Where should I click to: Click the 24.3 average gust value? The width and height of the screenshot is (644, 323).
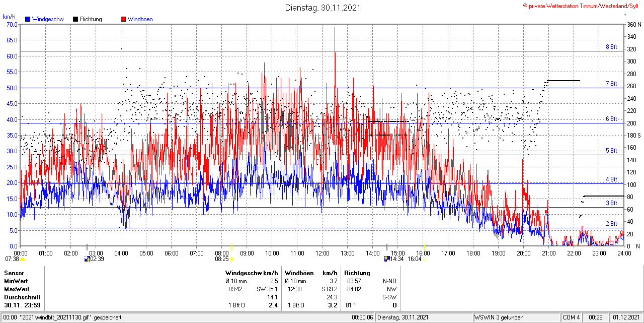[332, 297]
